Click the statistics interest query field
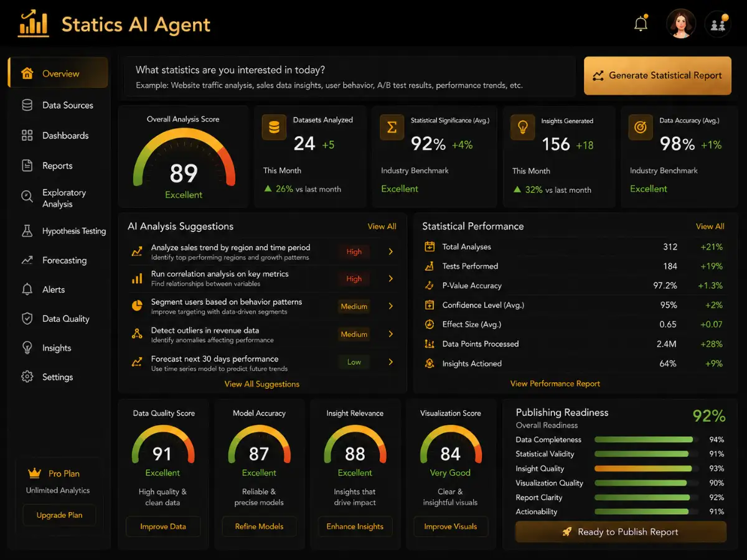Screen dimensions: 747x560 click(x=350, y=77)
